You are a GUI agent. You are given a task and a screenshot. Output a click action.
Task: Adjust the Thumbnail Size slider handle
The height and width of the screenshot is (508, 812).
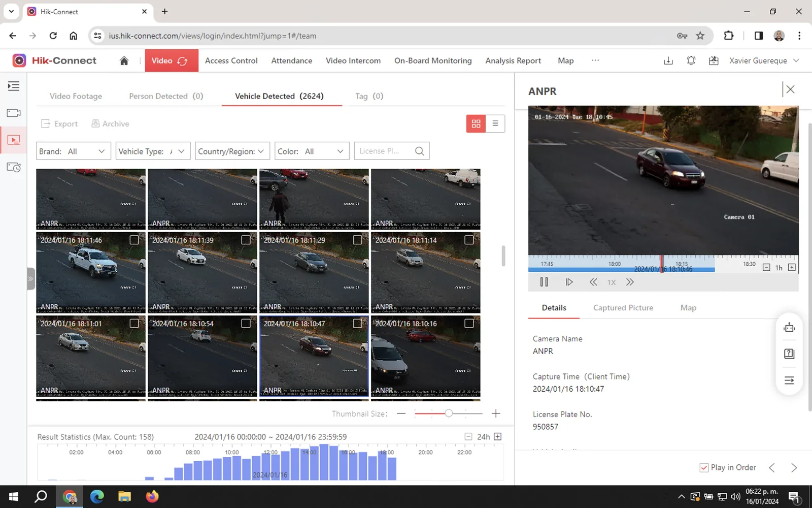point(449,414)
